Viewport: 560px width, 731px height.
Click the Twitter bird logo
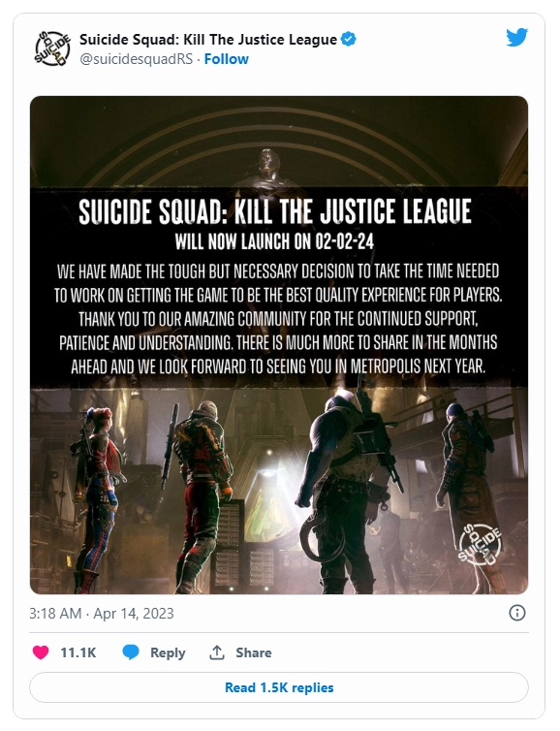click(x=516, y=38)
